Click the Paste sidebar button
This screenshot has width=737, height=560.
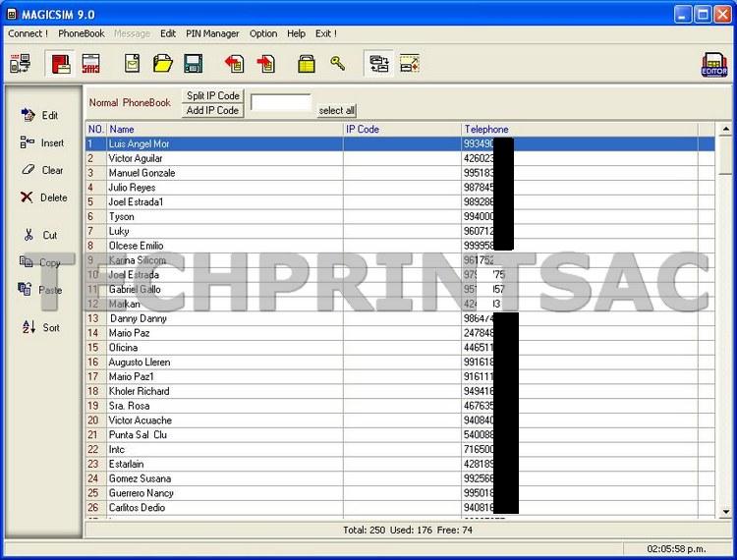coord(40,290)
